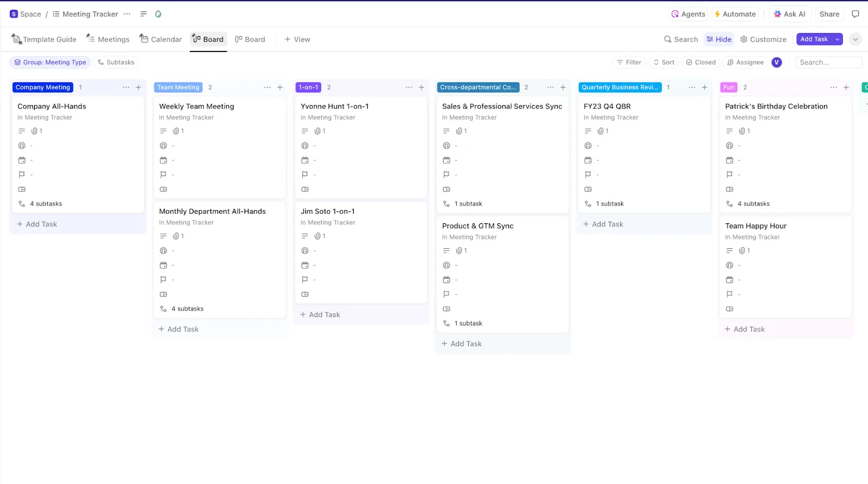Open Team Meeting column ellipsis menu

(x=267, y=87)
